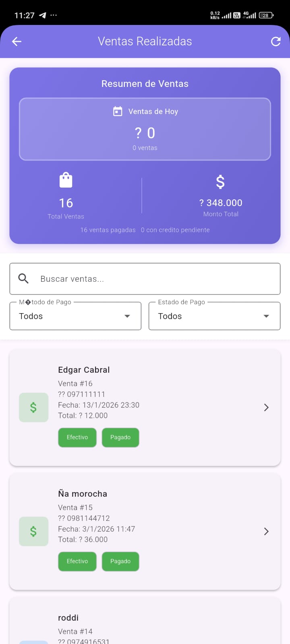Open the Método de Pago dropdown

[75, 316]
